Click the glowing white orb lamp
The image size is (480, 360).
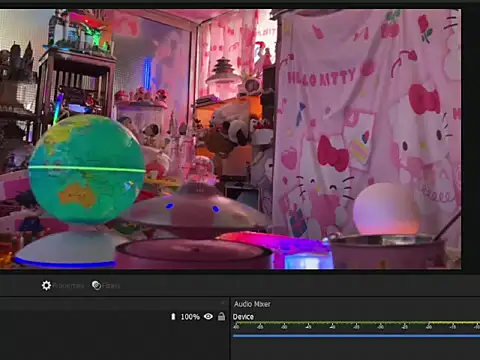click(386, 209)
